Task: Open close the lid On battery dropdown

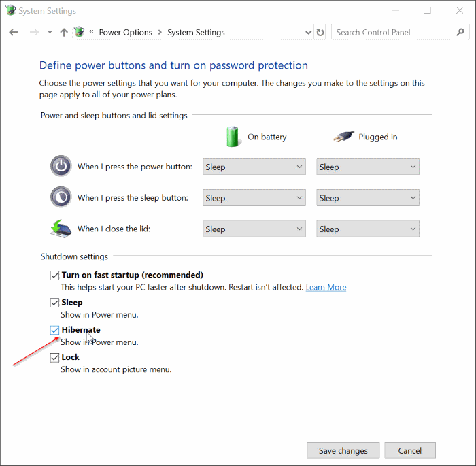Action: 254,229
